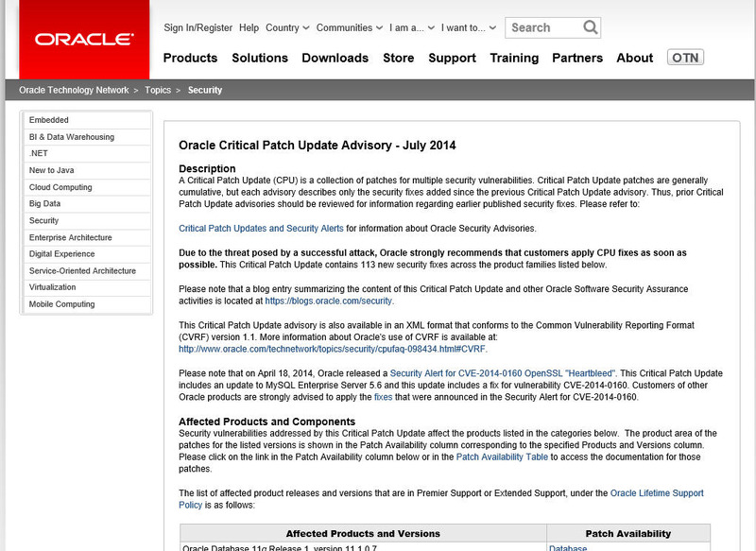This screenshot has width=756, height=551.
Task: Click the search magnifier icon
Action: point(589,27)
